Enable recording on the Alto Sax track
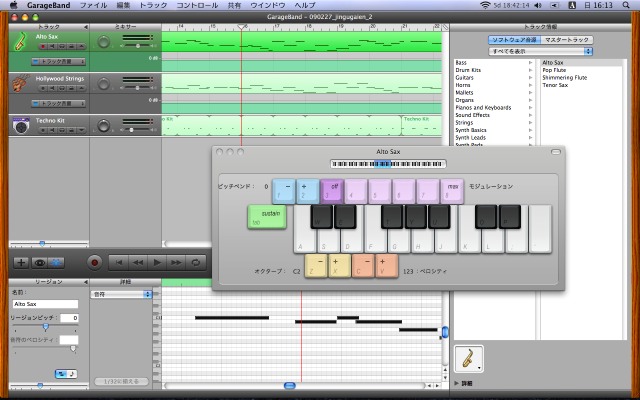 coord(42,47)
